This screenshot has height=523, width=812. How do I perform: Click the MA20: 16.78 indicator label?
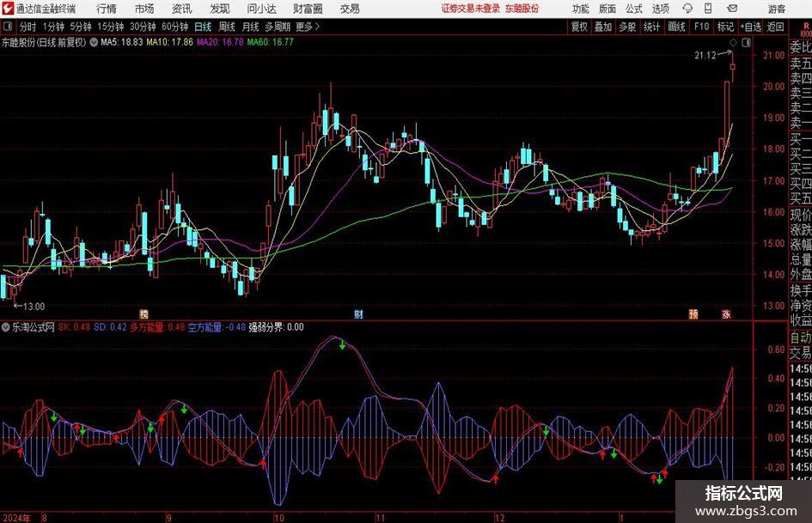(220, 42)
